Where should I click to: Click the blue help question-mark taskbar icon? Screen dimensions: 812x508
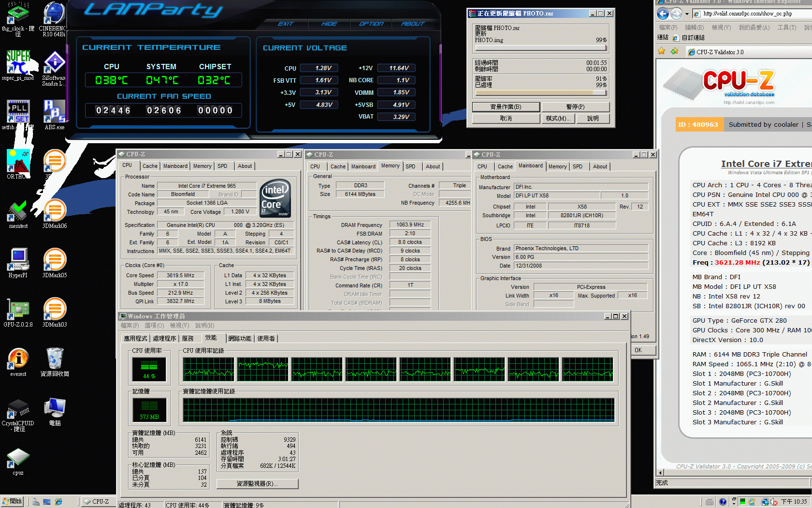point(723,502)
